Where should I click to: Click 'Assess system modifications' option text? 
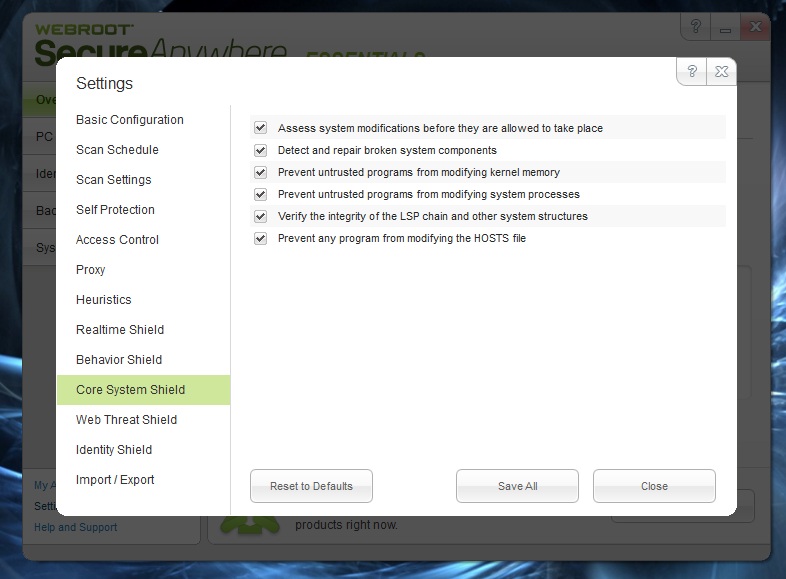coord(440,128)
